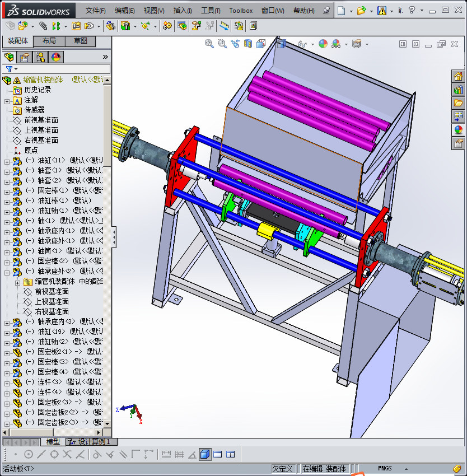This screenshot has width=467, height=476.
Task: Expand the 注解 tree node
Action: click(7, 101)
